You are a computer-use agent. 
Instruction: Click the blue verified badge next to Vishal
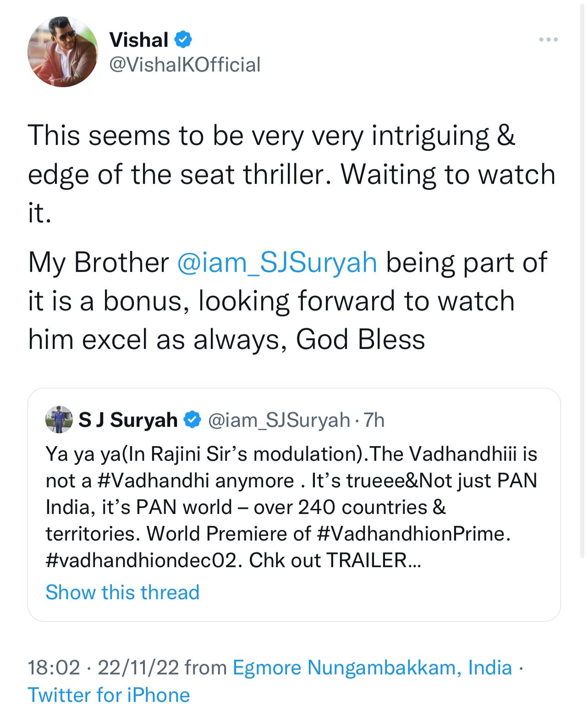point(183,39)
